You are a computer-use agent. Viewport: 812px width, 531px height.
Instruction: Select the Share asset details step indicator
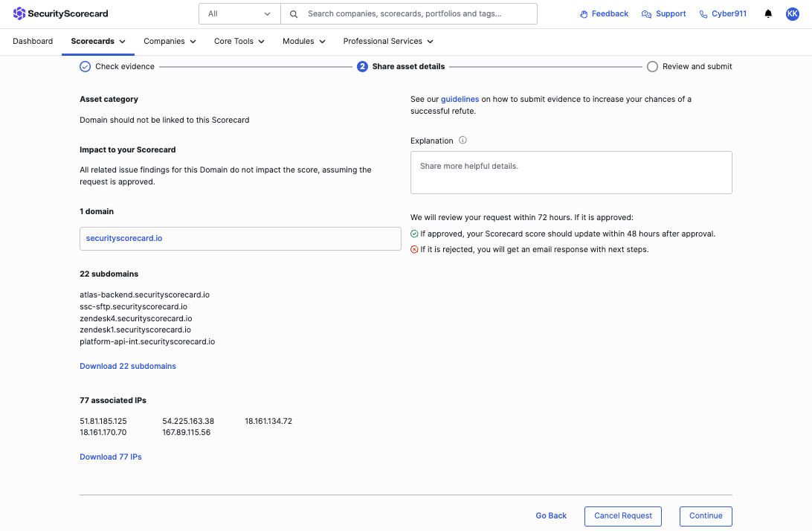[362, 66]
